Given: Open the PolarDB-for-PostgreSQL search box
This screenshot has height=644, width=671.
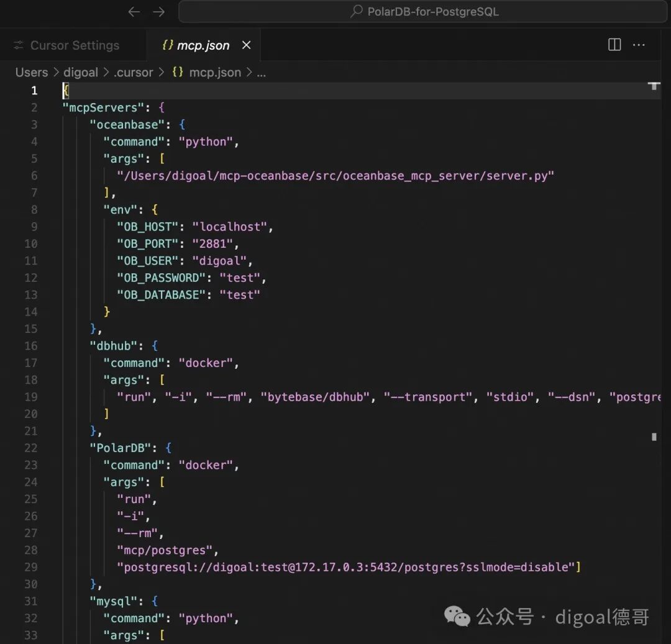Looking at the screenshot, I should click(x=423, y=12).
